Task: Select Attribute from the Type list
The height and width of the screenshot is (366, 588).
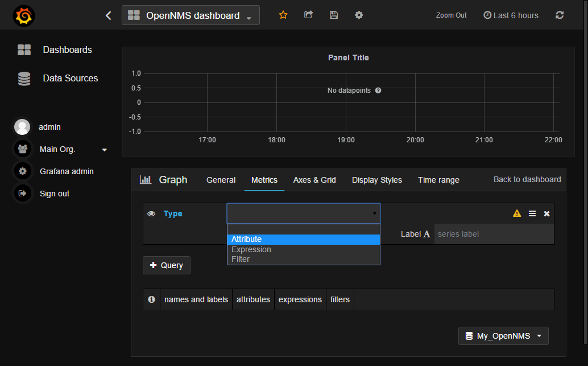Action: pyautogui.click(x=303, y=239)
